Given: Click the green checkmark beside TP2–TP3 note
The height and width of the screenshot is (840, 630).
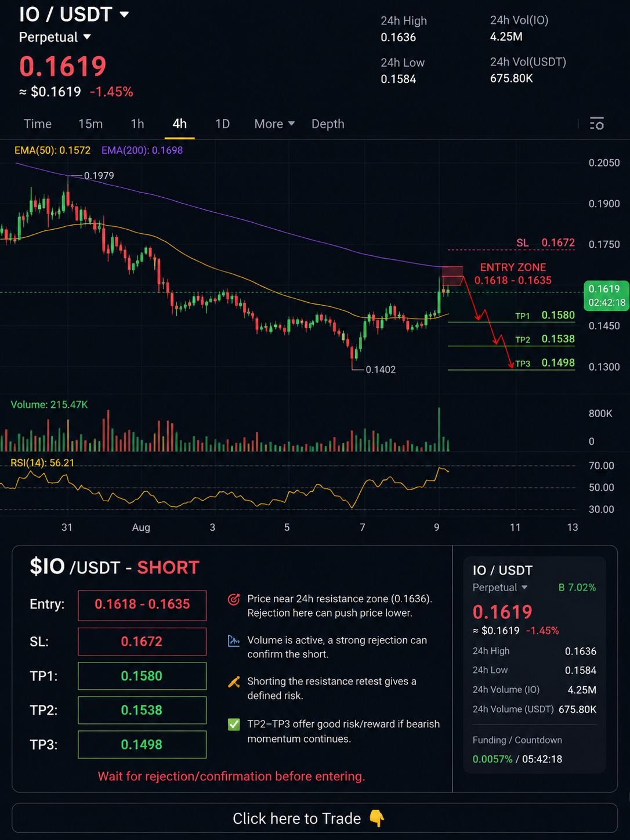Looking at the screenshot, I should coord(234,724).
